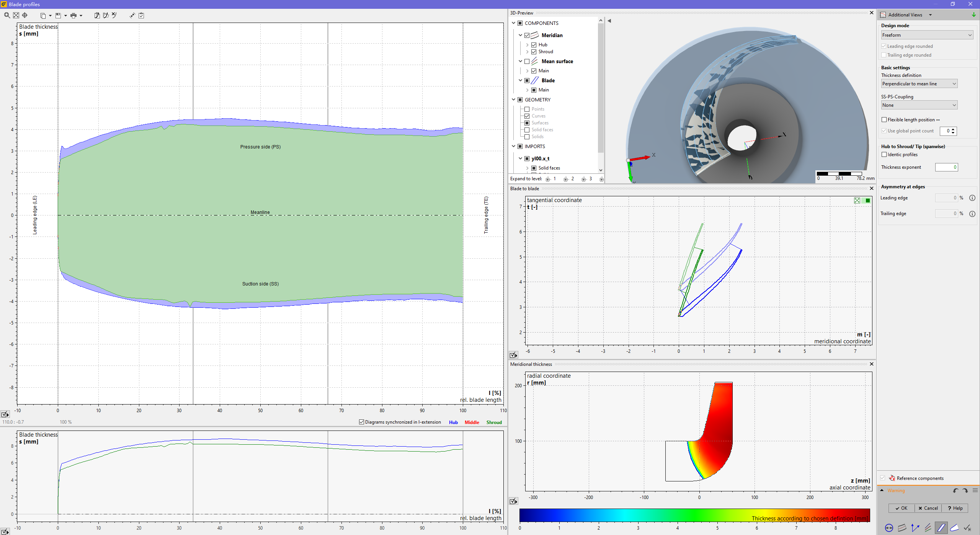This screenshot has width=980, height=535.
Task: Collapse the IMPORTS tree node
Action: (514, 146)
